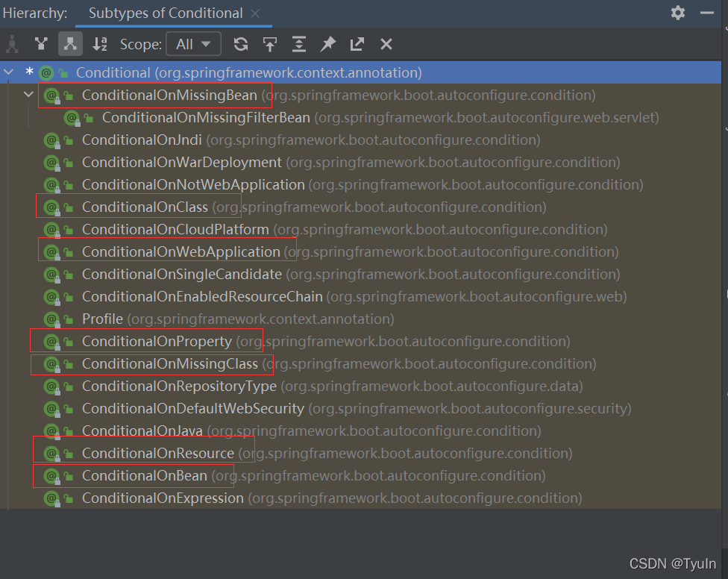
Task: Select ConditionalOnJndi row
Action: (x=360, y=140)
